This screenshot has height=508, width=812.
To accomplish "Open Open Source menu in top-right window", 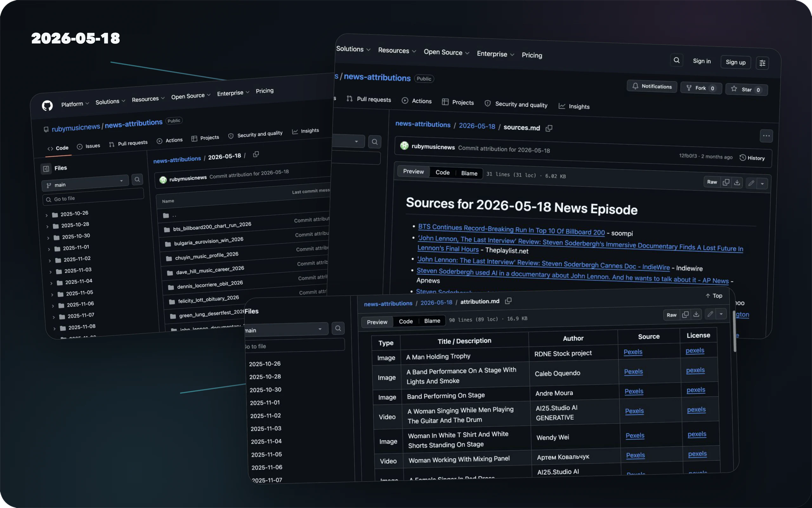I will pos(446,52).
